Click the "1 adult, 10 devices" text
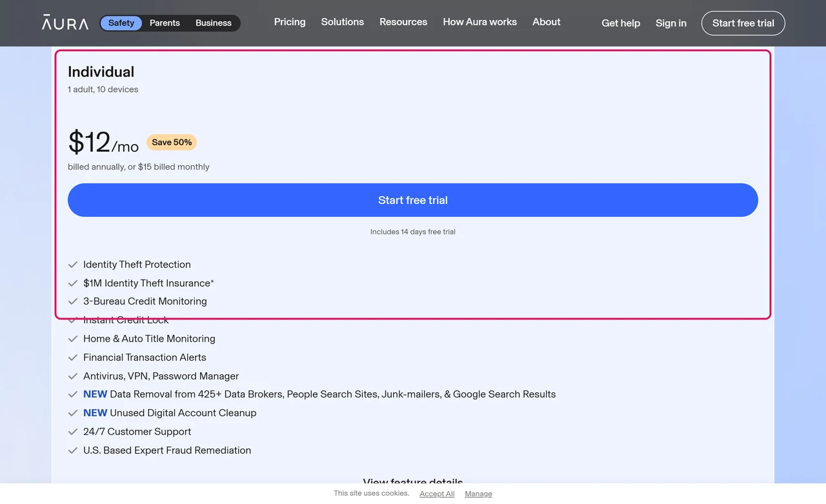 click(103, 90)
